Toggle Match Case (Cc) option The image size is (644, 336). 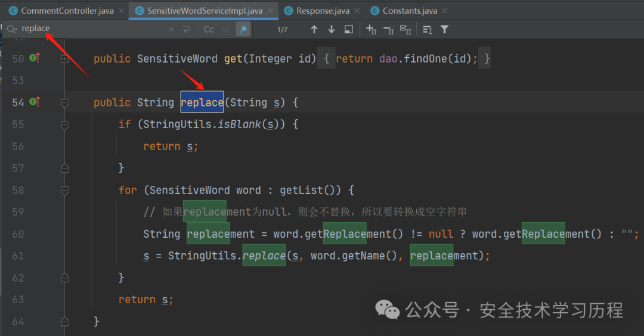tap(209, 29)
